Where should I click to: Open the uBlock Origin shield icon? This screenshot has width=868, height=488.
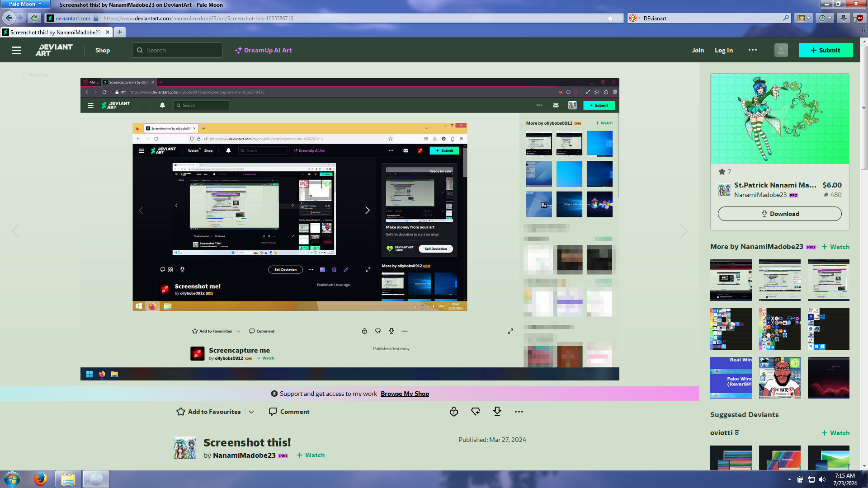[859, 18]
